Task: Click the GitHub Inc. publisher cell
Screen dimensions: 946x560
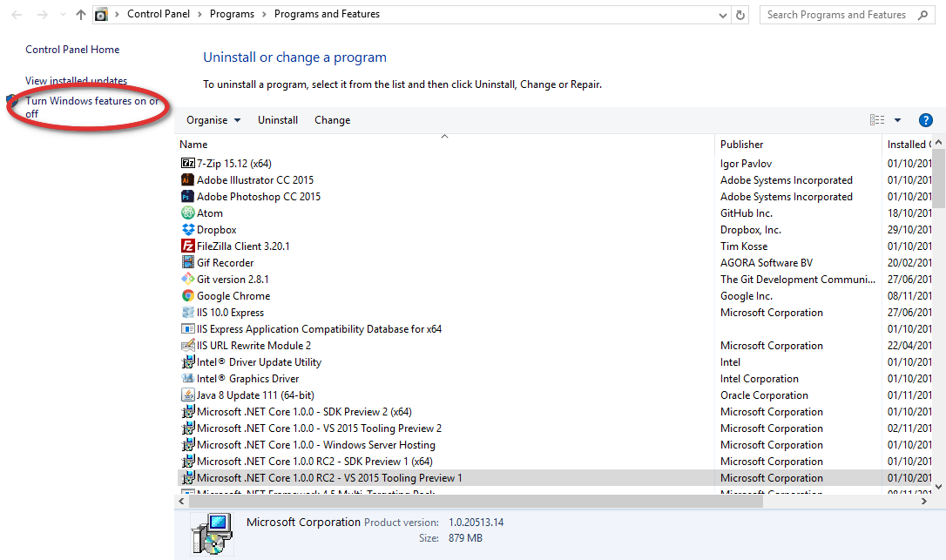Action: [x=747, y=213]
